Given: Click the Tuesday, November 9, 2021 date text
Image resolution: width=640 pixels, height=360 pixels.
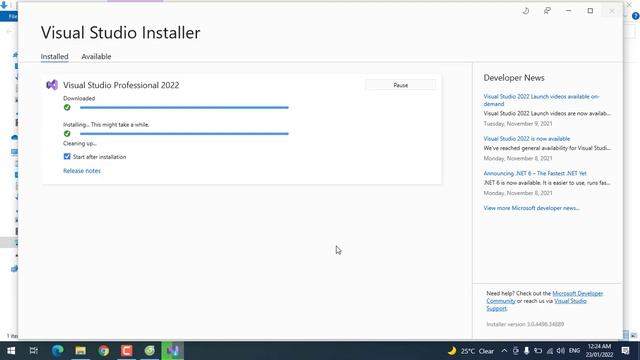Looking at the screenshot, I should click(518, 123).
